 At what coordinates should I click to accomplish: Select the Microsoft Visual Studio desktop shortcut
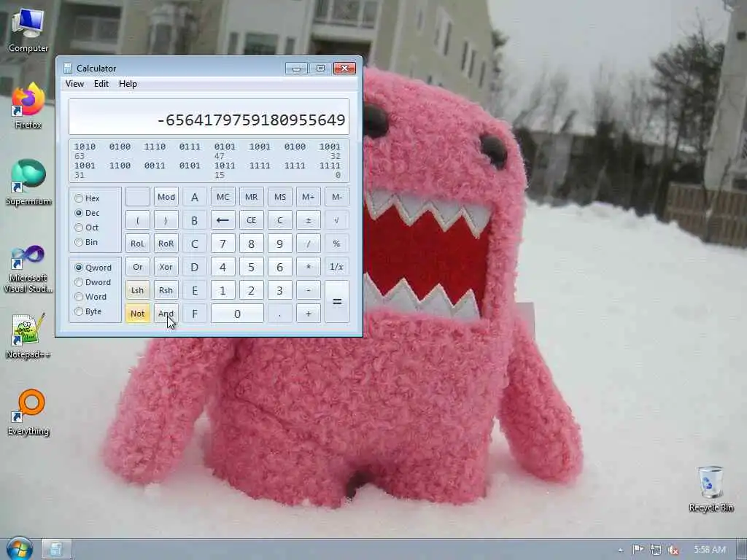[28, 269]
